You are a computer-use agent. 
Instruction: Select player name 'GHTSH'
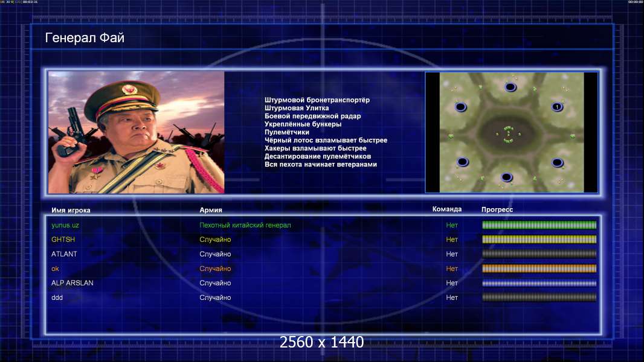coord(63,240)
